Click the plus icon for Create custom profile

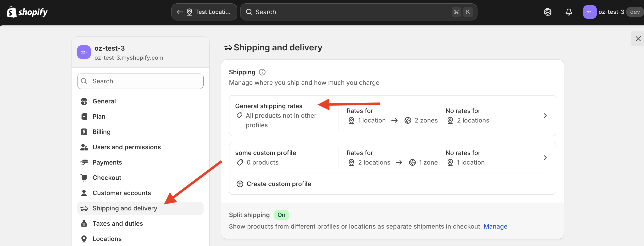240,184
